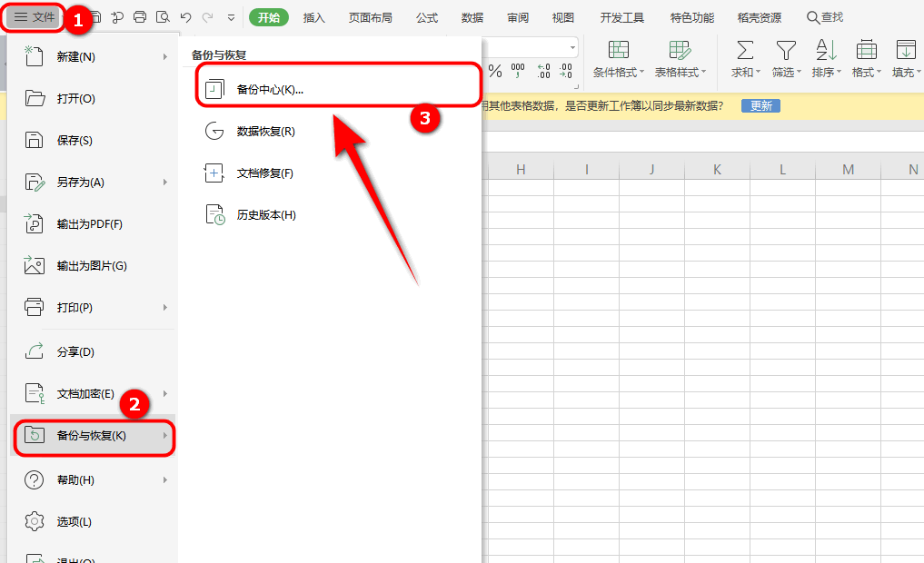The height and width of the screenshot is (563, 924).
Task: Open the quick access toolbar customize chevron
Action: pyautogui.click(x=232, y=15)
